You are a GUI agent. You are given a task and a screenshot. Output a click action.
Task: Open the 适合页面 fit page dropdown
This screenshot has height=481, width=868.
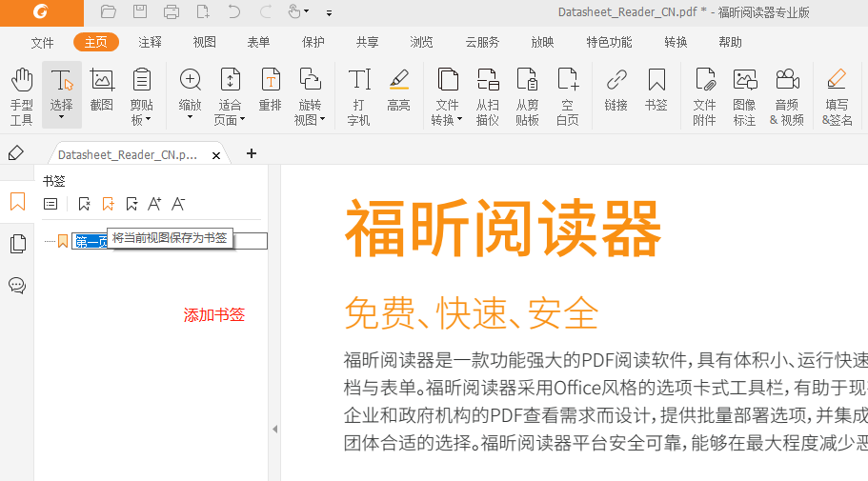point(230,96)
